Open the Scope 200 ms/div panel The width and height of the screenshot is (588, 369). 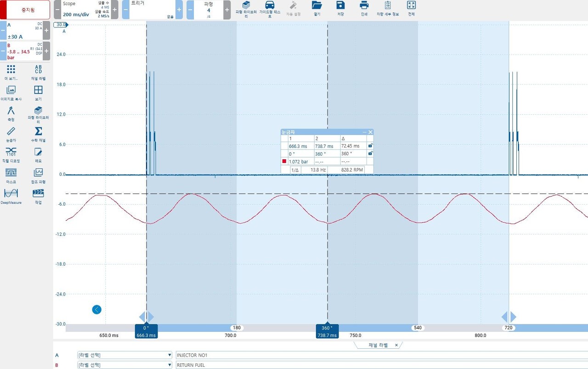(x=86, y=10)
